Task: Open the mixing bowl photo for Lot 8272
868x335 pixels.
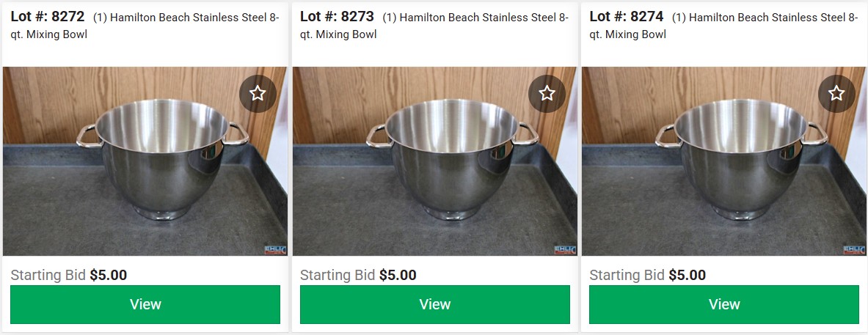Action: (145, 161)
